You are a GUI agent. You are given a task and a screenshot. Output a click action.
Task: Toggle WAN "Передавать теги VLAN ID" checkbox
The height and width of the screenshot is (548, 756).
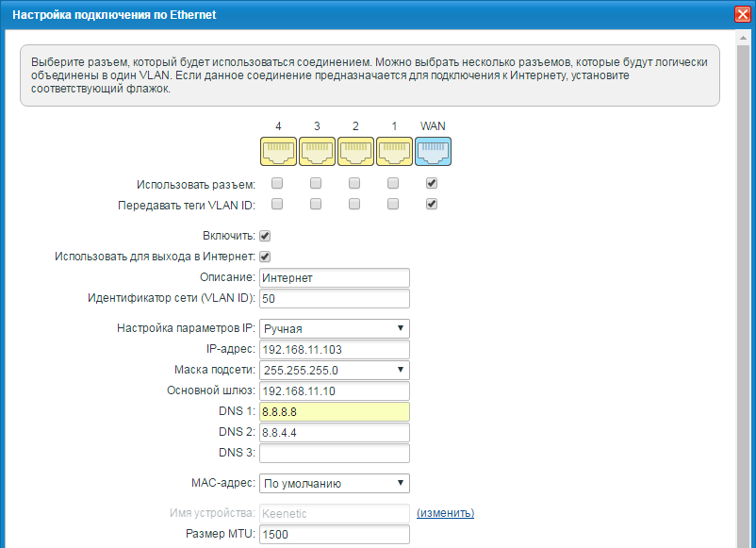[432, 204]
